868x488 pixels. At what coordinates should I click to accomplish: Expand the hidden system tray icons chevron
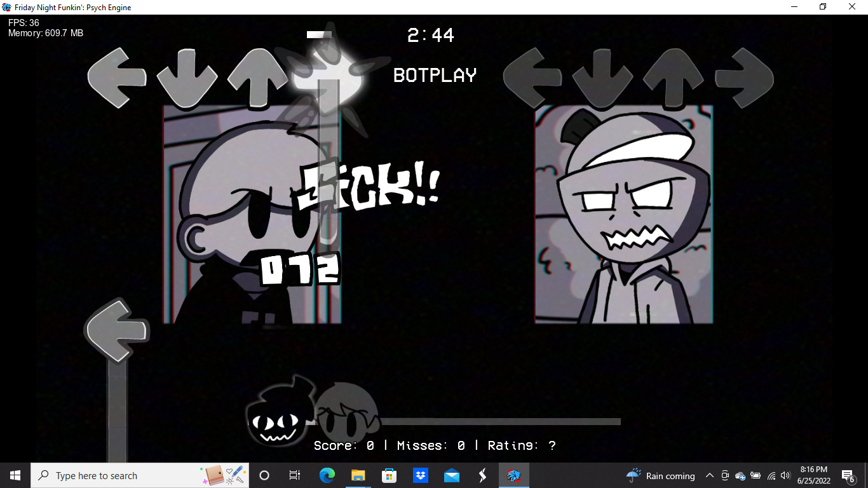710,475
